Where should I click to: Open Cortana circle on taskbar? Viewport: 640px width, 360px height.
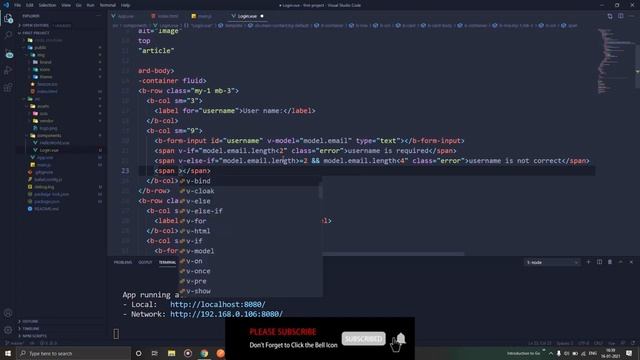[138, 353]
